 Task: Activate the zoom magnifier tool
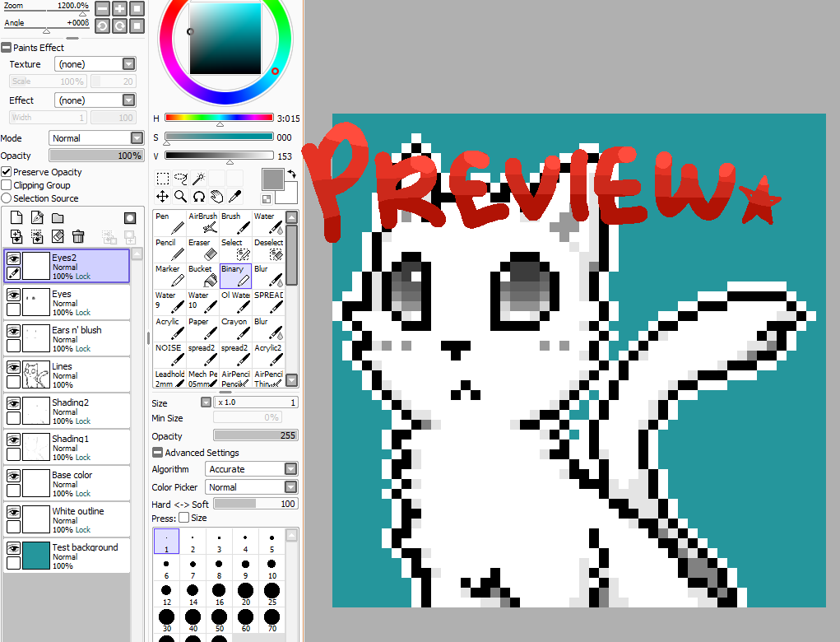180,197
